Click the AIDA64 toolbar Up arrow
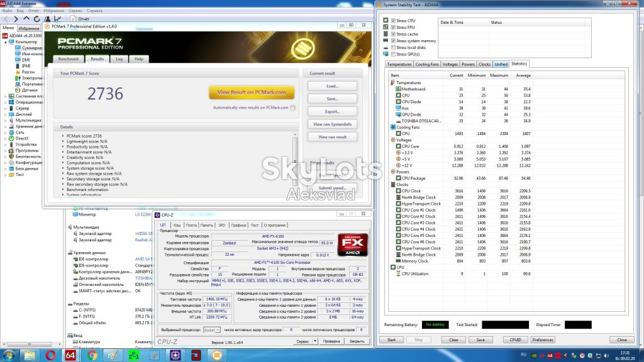This screenshot has width=644, height=362. pyautogui.click(x=26, y=19)
